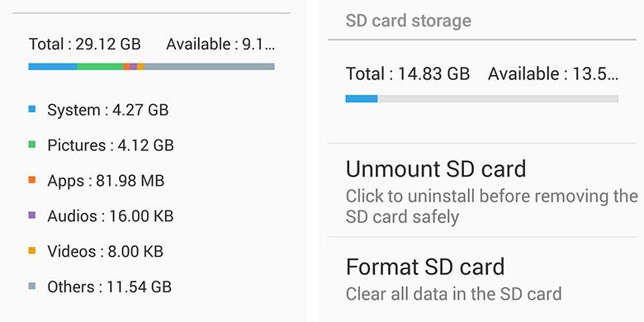Click blue System segment of internal storage bar
The height and width of the screenshot is (322, 644).
point(53,67)
